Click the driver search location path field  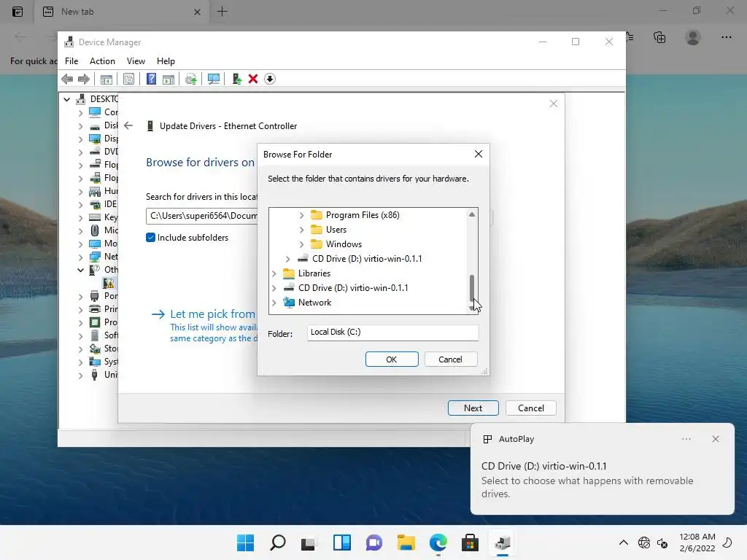click(201, 216)
